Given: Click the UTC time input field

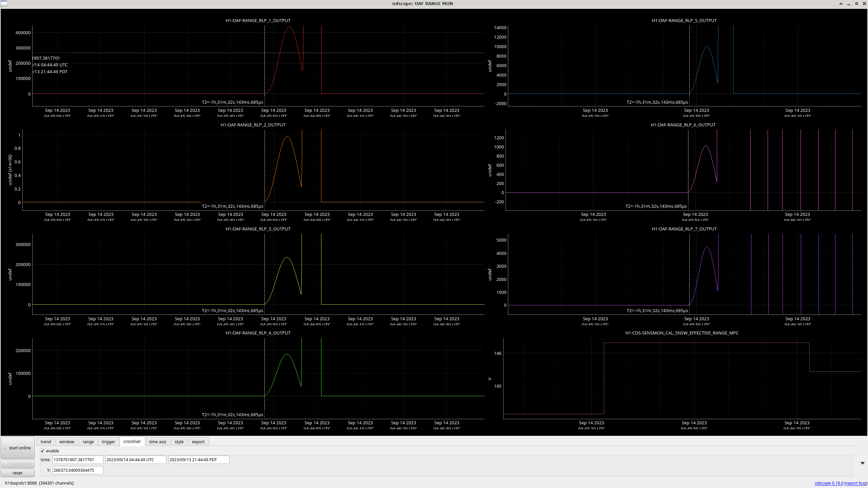Looking at the screenshot, I should [136, 460].
